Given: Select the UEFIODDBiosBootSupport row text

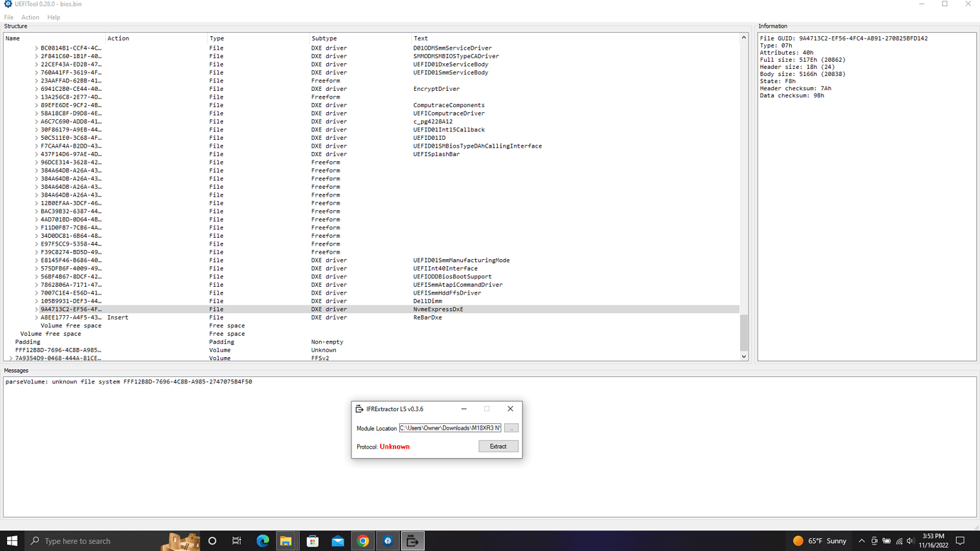Looking at the screenshot, I should 452,277.
